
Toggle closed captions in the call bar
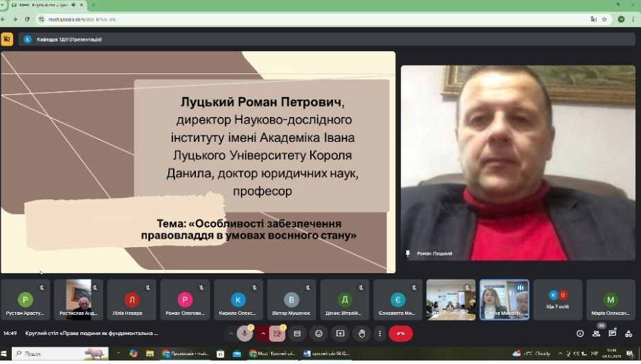[298, 334]
